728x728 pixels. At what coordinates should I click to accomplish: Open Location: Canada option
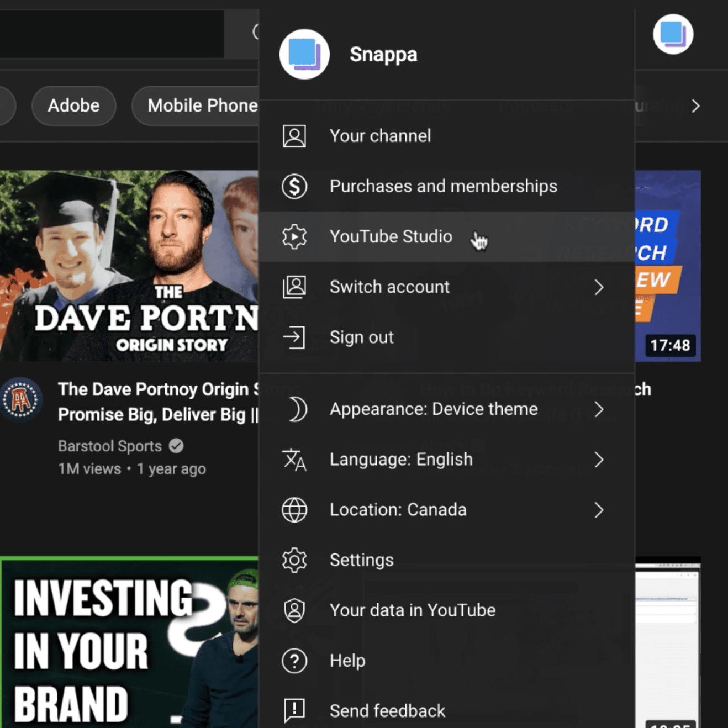coord(446,510)
